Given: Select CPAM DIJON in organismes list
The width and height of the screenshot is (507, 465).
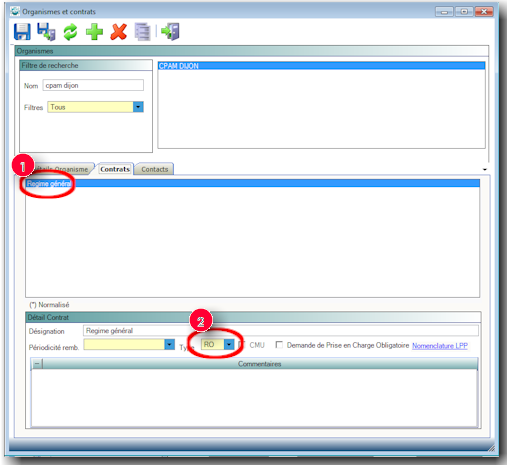Looking at the screenshot, I should 321,66.
